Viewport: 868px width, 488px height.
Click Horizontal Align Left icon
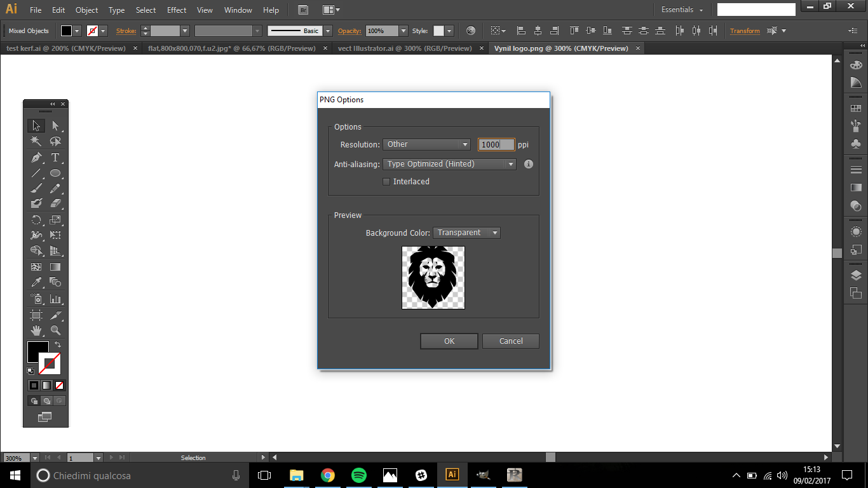(521, 30)
